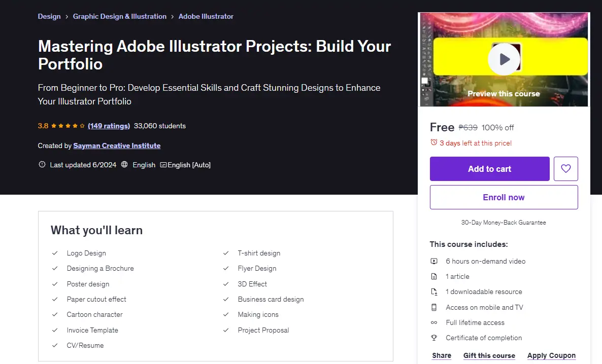
Task: Click the Add to cart button
Action: coord(489,169)
